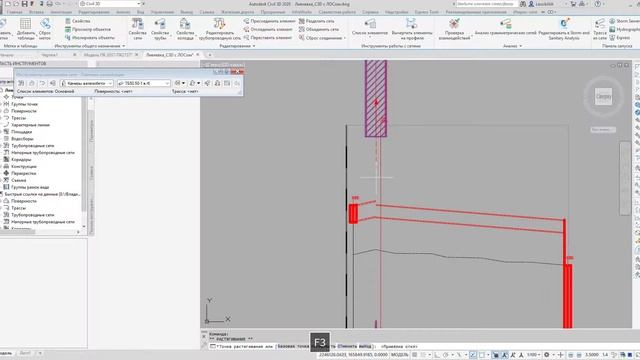Viewport: 640px width, 360px height.
Task: Open Вставка ribbon tab
Action: [x=36, y=12]
